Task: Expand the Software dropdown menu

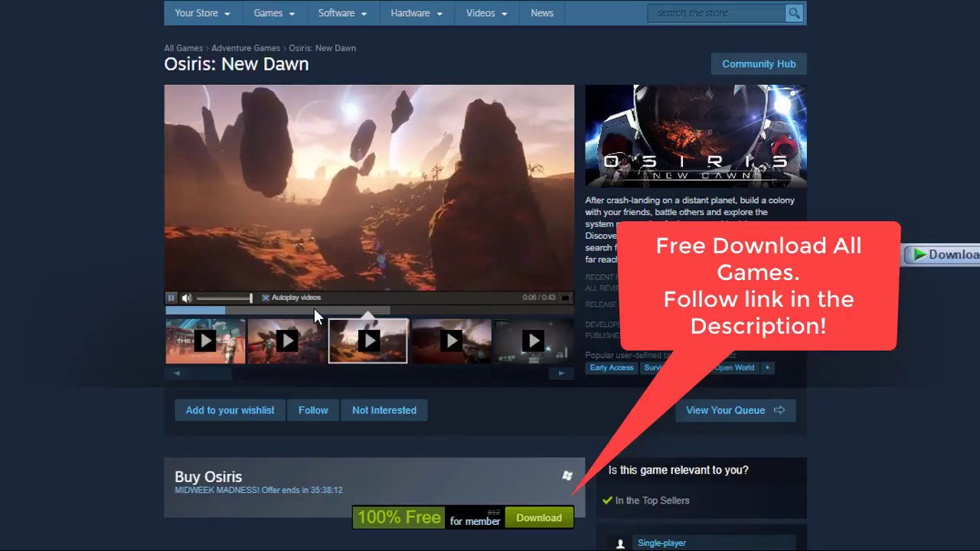Action: point(342,13)
